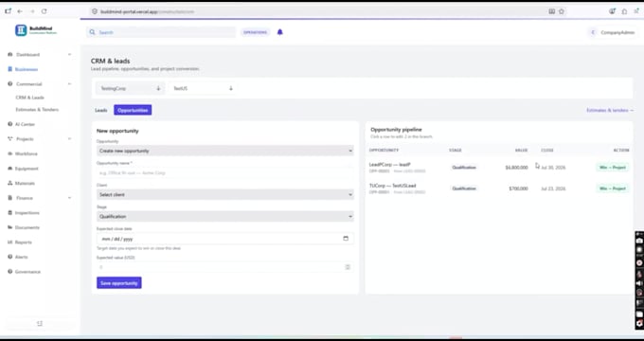Image resolution: width=644 pixels, height=341 pixels.
Task: Click the search magnifier icon
Action: pos(93,32)
